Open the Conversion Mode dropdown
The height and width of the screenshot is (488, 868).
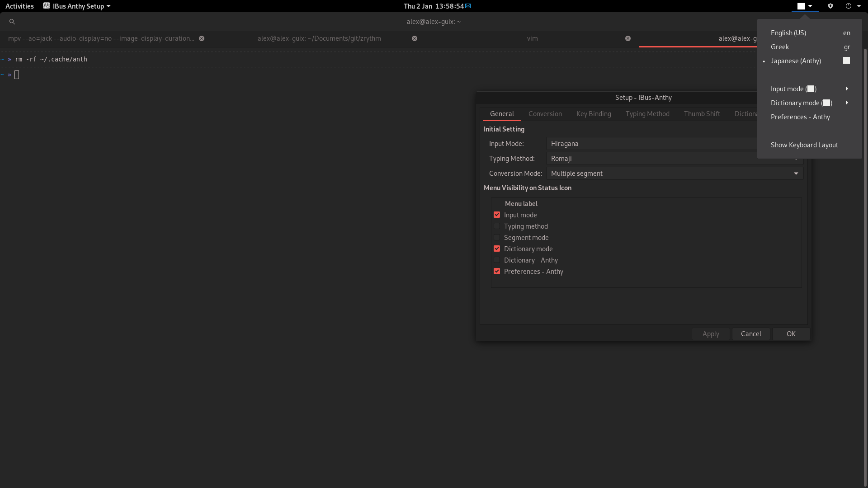(674, 174)
